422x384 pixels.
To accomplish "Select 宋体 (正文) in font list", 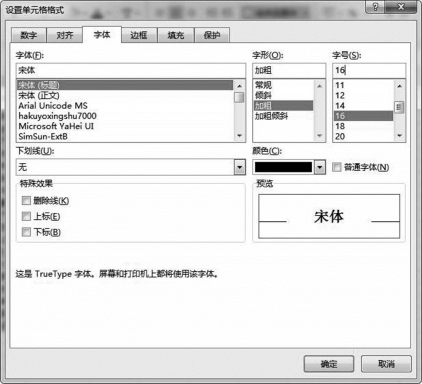I will pyautogui.click(x=125, y=96).
